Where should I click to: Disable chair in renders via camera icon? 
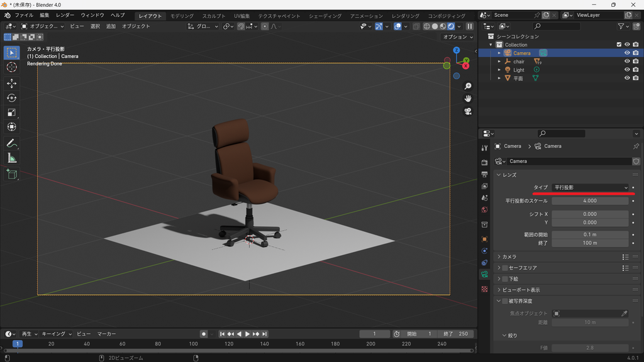point(635,61)
